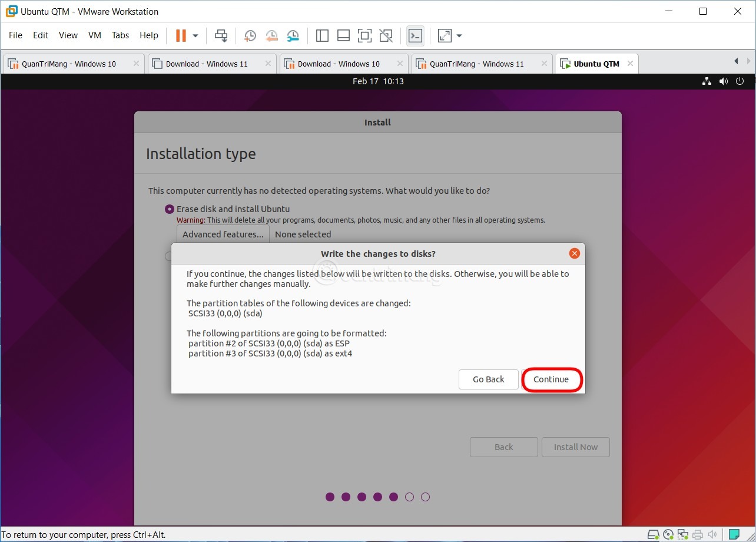Screen dimensions: 756x542
Task: Open the Tabs menu
Action: [120, 35]
